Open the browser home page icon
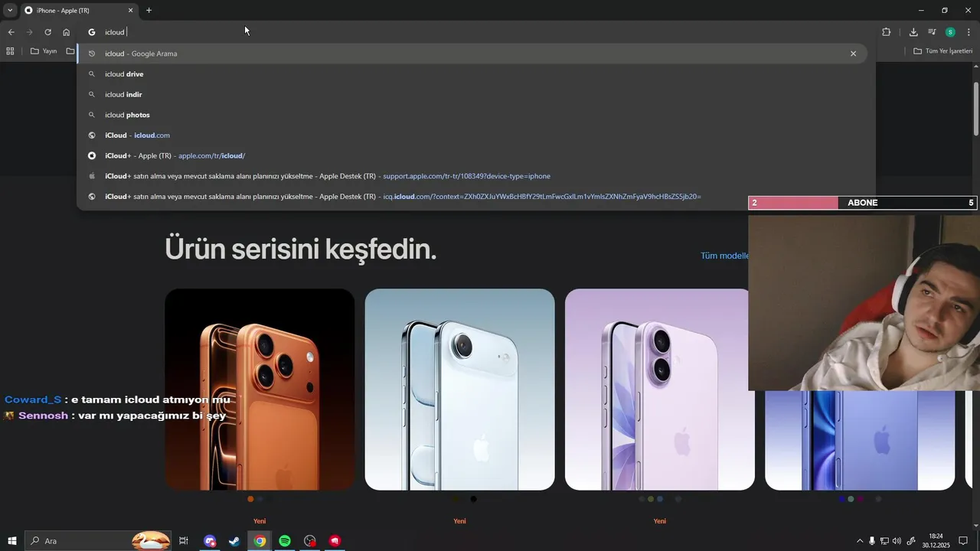The image size is (980, 551). coord(67,32)
